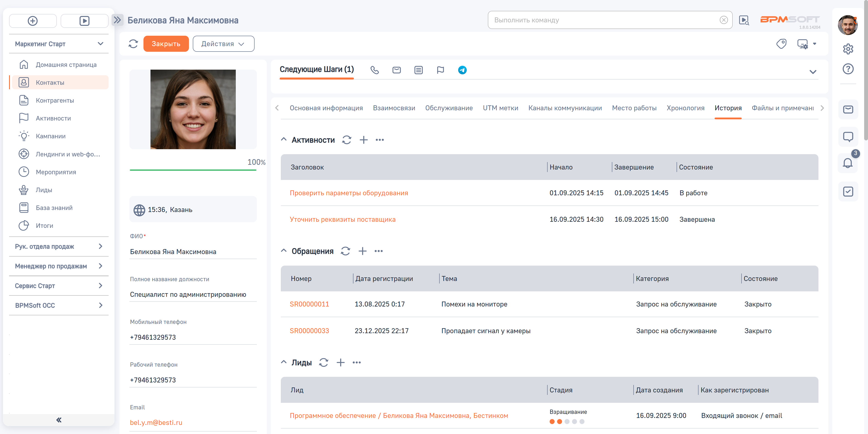
Task: Open case SR00000033
Action: 309,331
